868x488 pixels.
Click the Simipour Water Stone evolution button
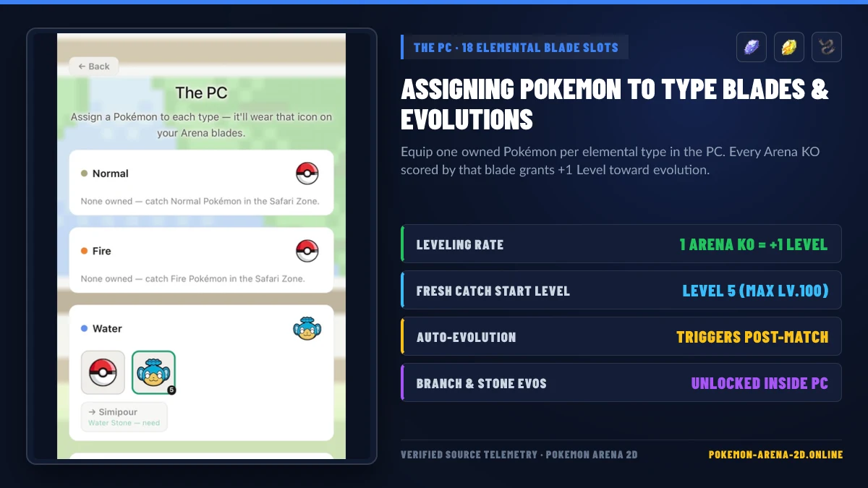click(x=124, y=416)
